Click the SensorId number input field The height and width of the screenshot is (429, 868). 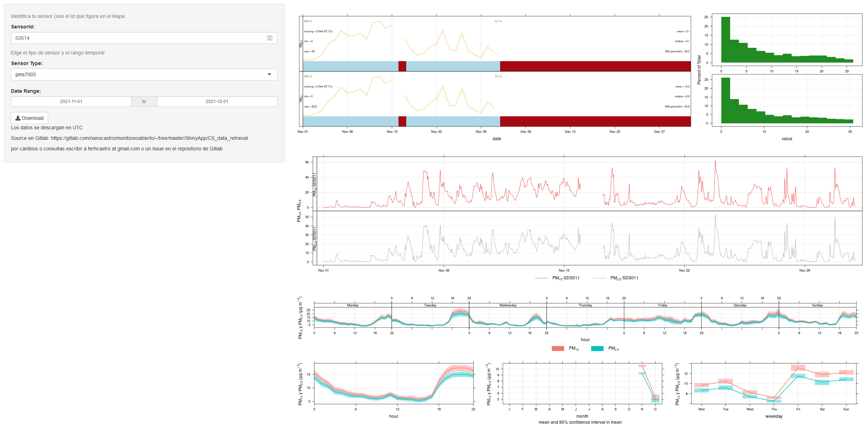pyautogui.click(x=137, y=38)
